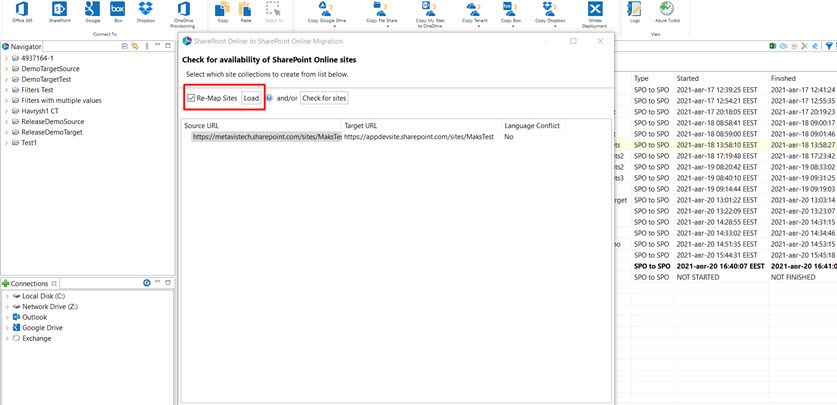This screenshot has width=837, height=405.
Task: Select the Box connection icon
Action: click(x=117, y=12)
